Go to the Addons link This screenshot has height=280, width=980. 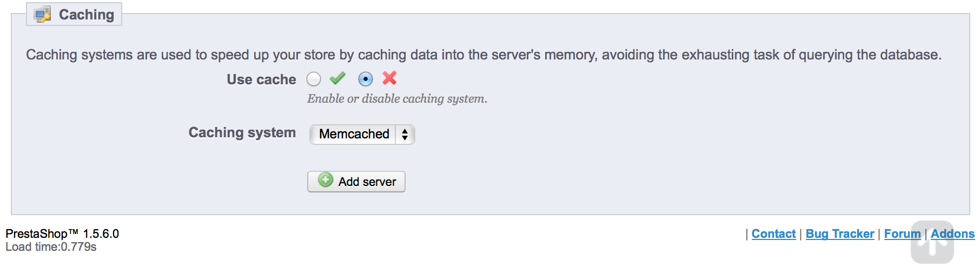pos(952,234)
